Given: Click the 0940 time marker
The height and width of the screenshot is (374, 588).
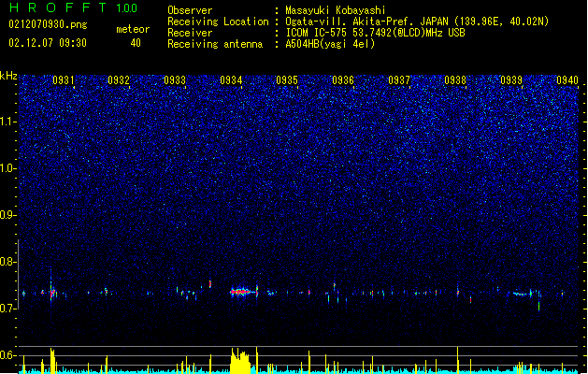Looking at the screenshot, I should coord(567,80).
